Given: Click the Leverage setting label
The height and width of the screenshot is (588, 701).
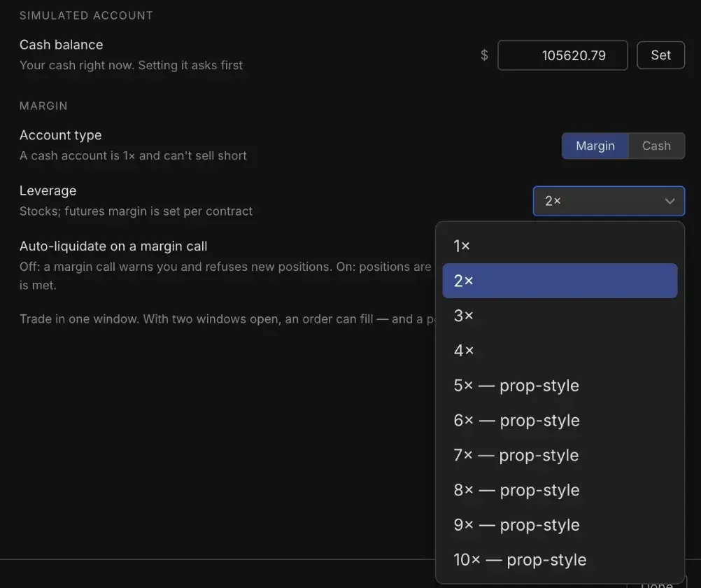Looking at the screenshot, I should pyautogui.click(x=48, y=190).
